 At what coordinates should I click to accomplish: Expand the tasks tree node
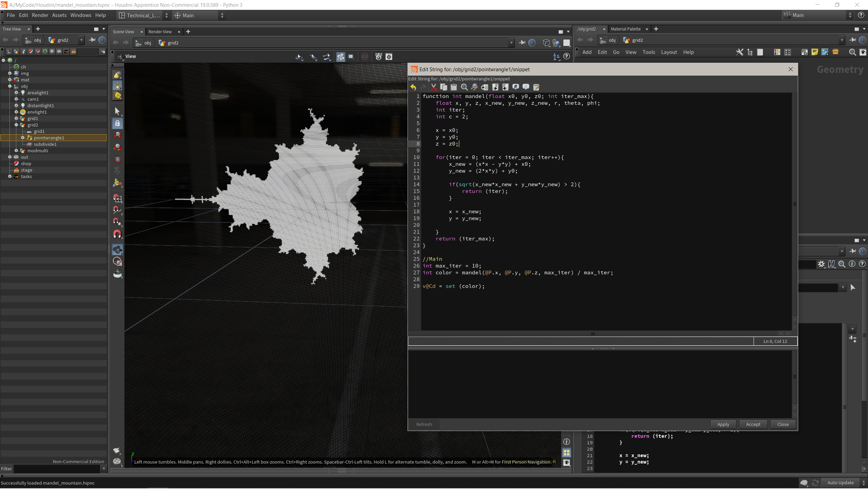tap(10, 176)
